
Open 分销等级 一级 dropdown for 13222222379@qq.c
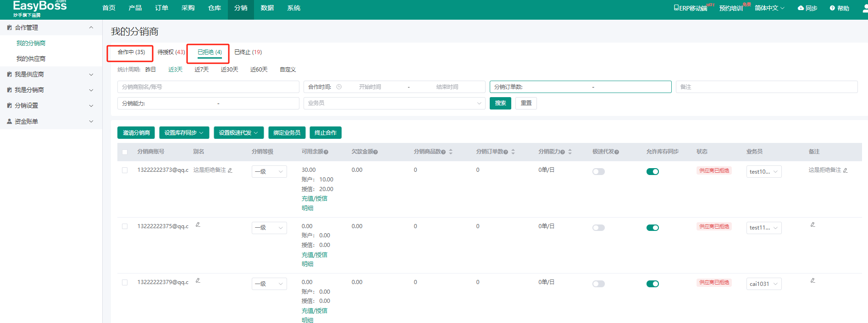pyautogui.click(x=269, y=284)
